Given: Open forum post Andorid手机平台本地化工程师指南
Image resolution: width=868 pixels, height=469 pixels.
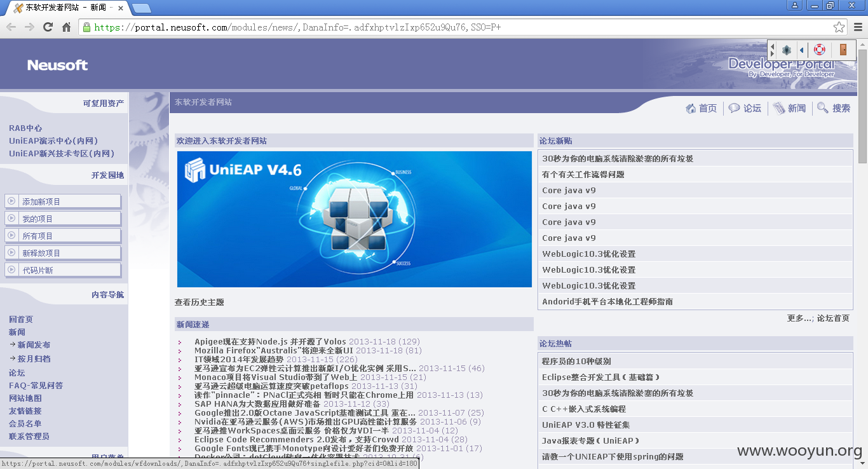Looking at the screenshot, I should tap(607, 301).
